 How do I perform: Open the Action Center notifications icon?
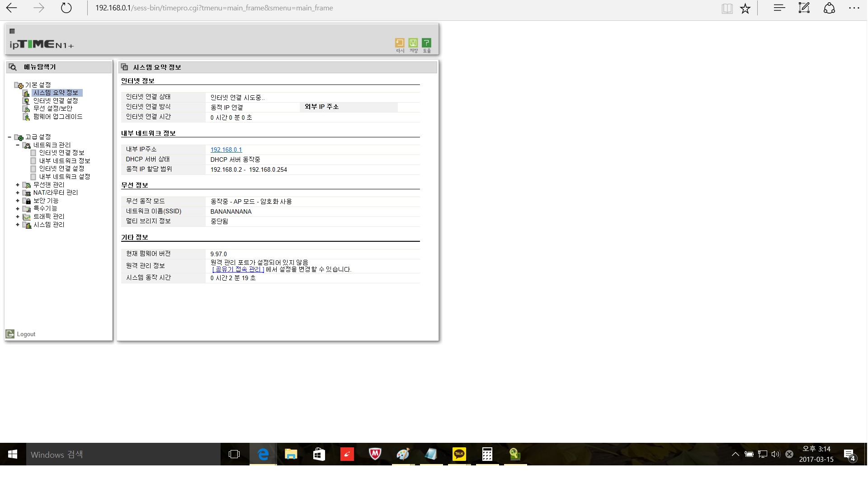coord(849,455)
